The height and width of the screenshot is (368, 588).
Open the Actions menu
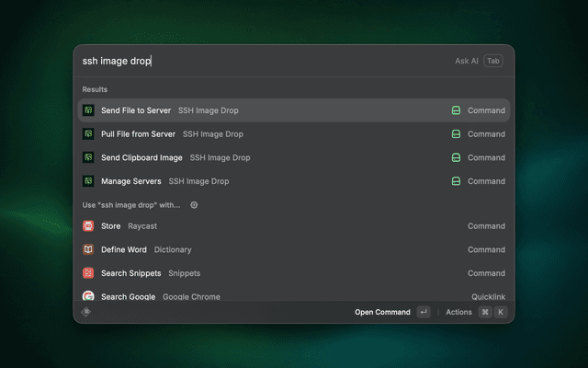[x=458, y=312]
